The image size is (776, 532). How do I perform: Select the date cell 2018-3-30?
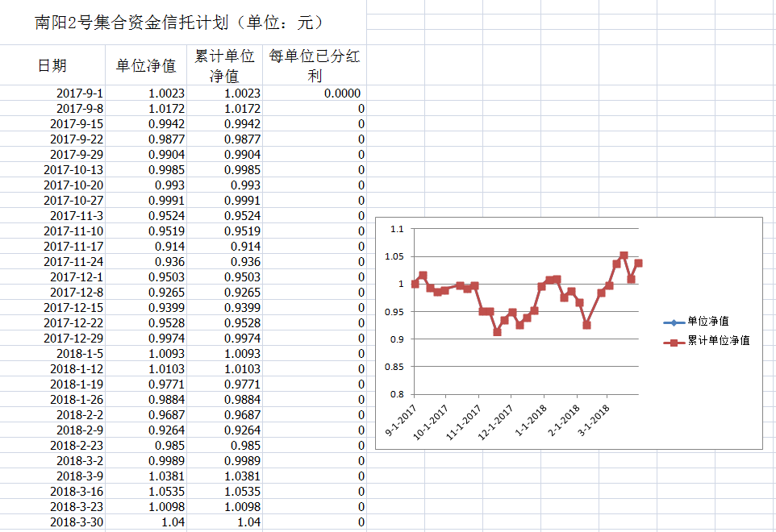tap(76, 522)
